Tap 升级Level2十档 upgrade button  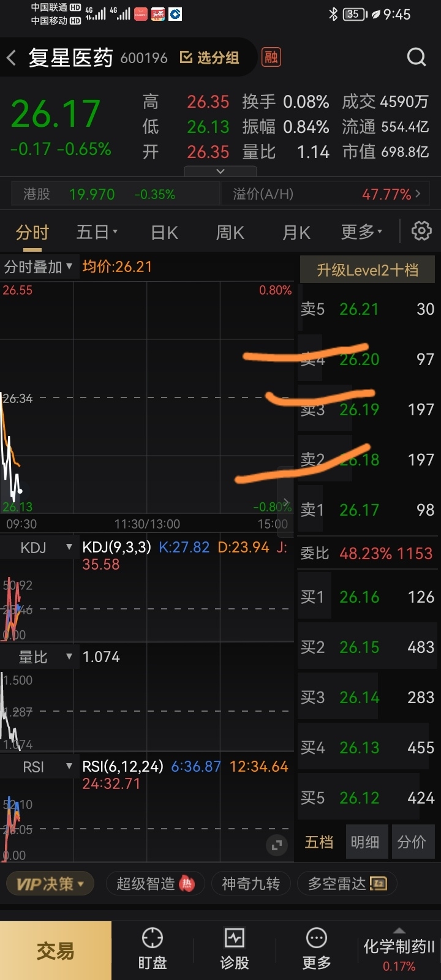pos(367,270)
